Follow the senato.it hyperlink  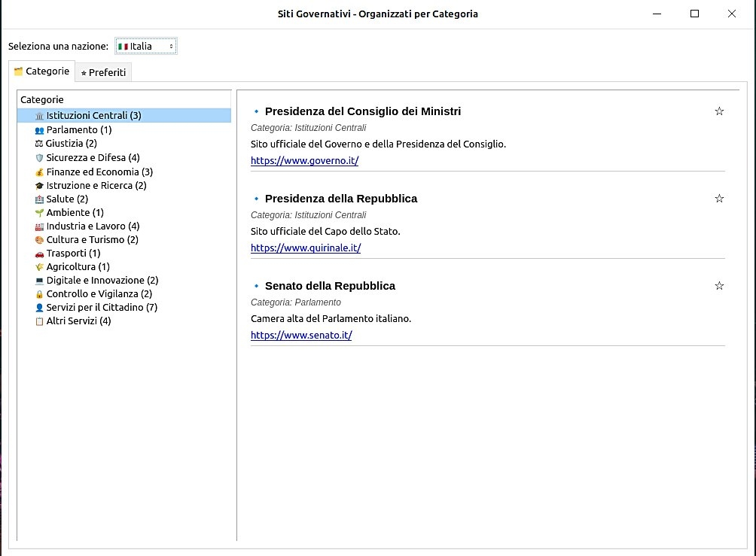(301, 335)
